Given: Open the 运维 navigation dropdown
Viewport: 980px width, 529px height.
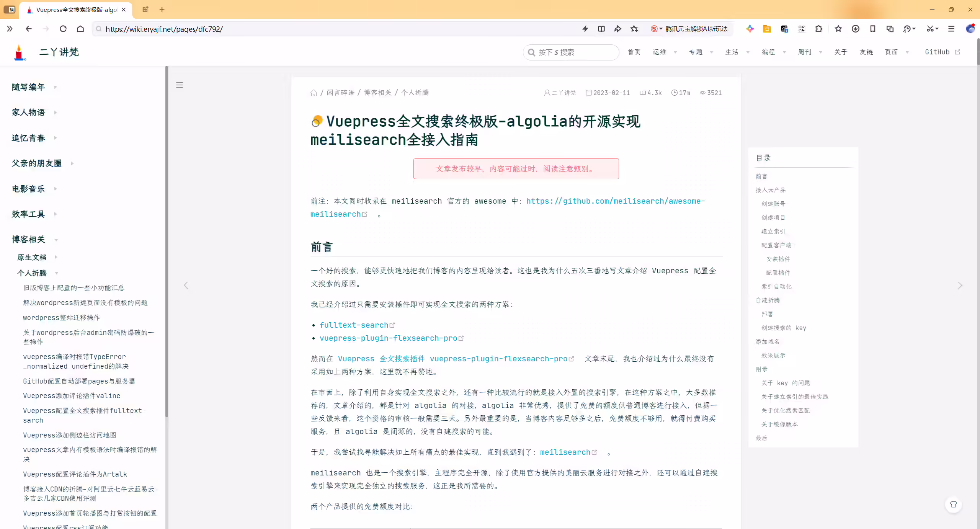Looking at the screenshot, I should (x=665, y=52).
